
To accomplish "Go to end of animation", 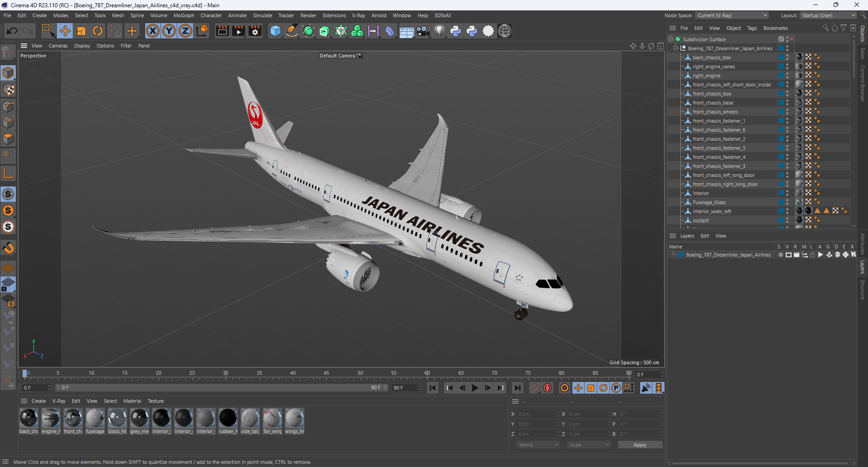I will tap(517, 388).
